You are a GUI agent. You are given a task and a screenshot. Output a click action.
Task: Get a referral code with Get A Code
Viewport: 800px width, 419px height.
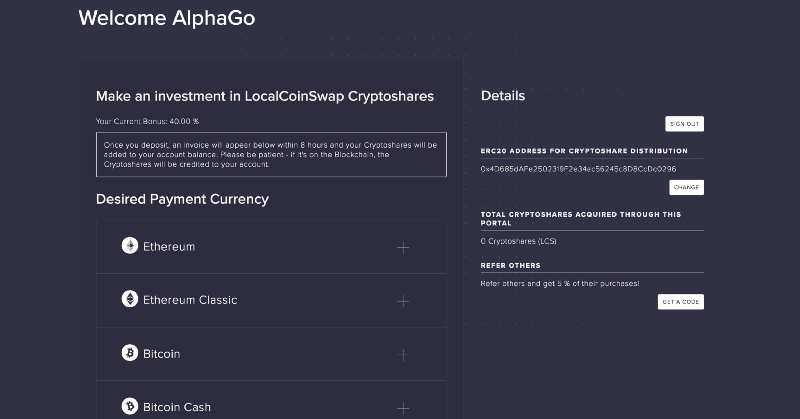tap(680, 302)
